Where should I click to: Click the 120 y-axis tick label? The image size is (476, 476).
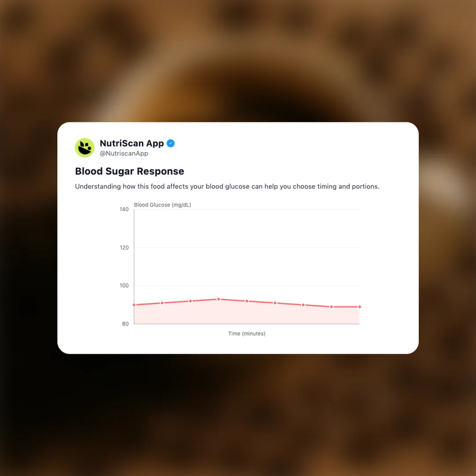click(x=124, y=248)
